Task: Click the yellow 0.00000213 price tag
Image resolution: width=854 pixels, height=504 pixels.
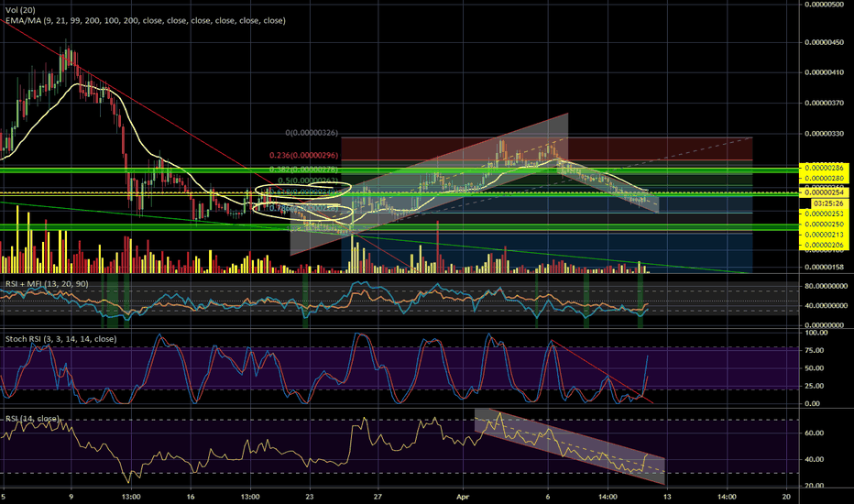Action: [x=824, y=235]
